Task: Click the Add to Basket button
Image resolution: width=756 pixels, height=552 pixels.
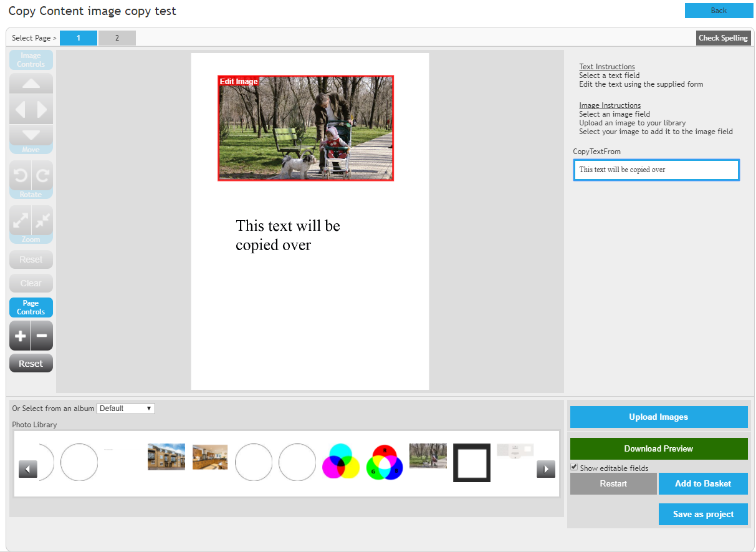Action: tap(703, 483)
